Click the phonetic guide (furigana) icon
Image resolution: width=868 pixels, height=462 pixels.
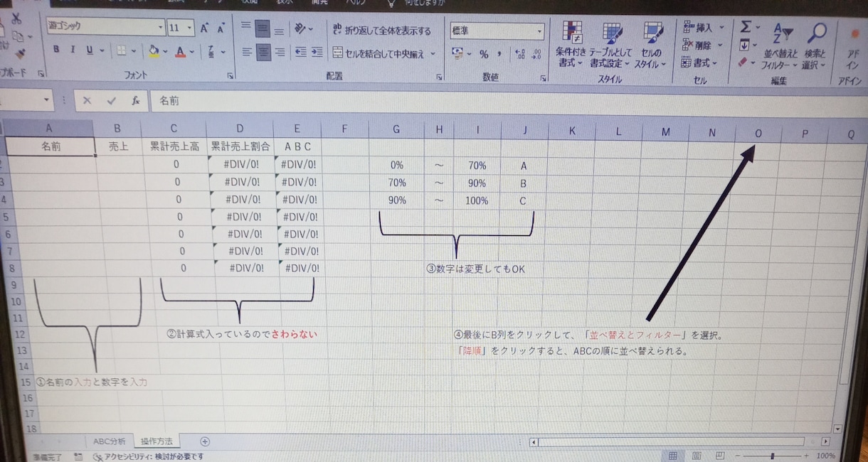(212, 51)
